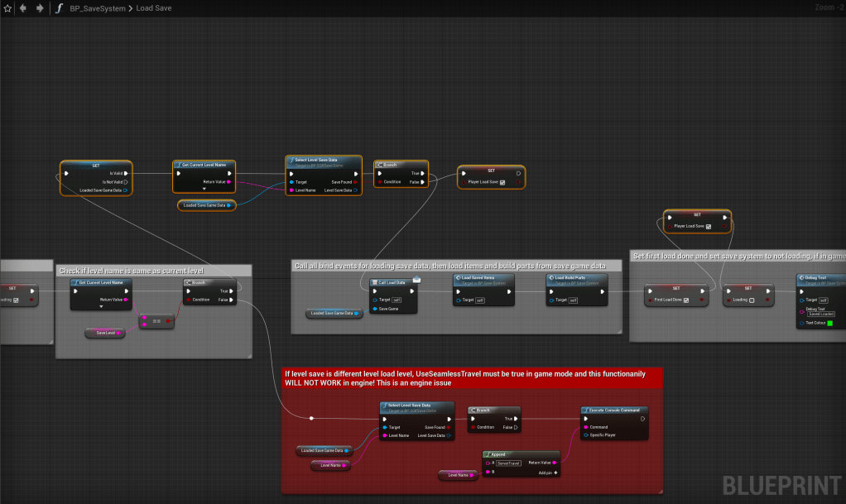The width and height of the screenshot is (846, 504).
Task: Select the Load Build Parts node title
Action: pyautogui.click(x=575, y=278)
